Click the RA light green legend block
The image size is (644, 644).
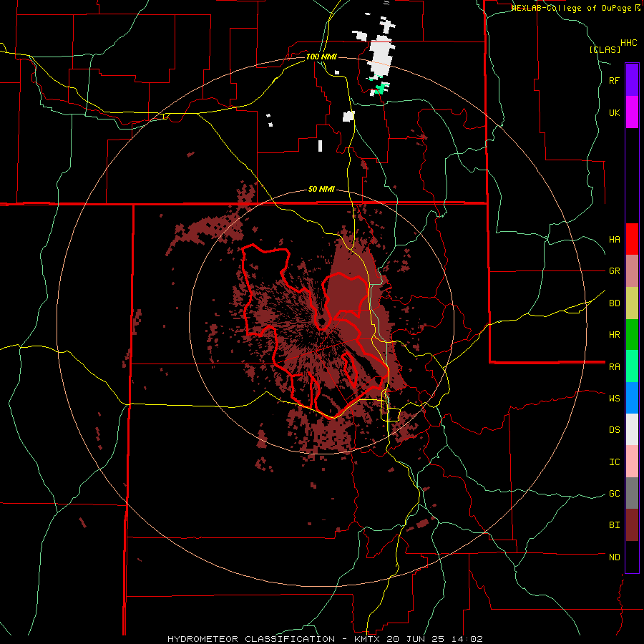click(632, 366)
